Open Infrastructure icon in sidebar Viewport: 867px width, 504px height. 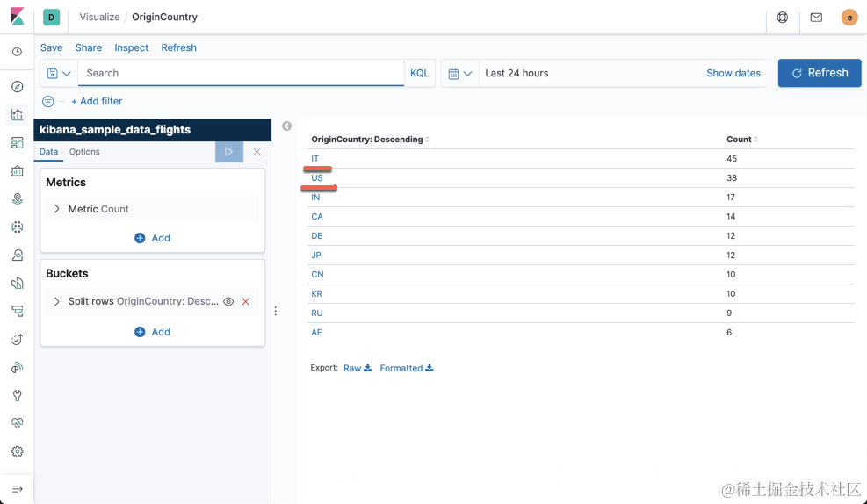pyautogui.click(x=18, y=255)
